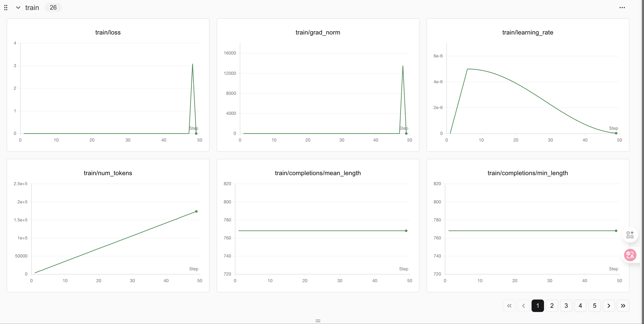Collapse the train section chevron

18,8
